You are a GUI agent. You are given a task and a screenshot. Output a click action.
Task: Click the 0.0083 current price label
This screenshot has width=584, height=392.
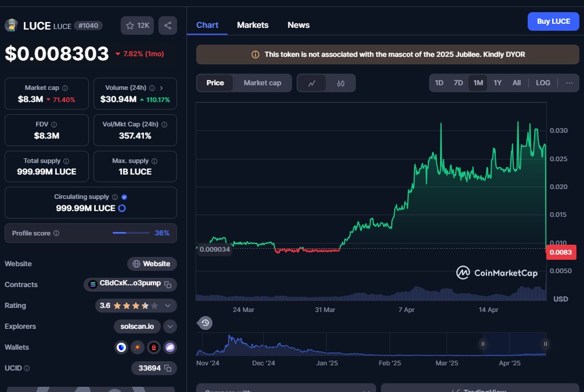pyautogui.click(x=561, y=252)
